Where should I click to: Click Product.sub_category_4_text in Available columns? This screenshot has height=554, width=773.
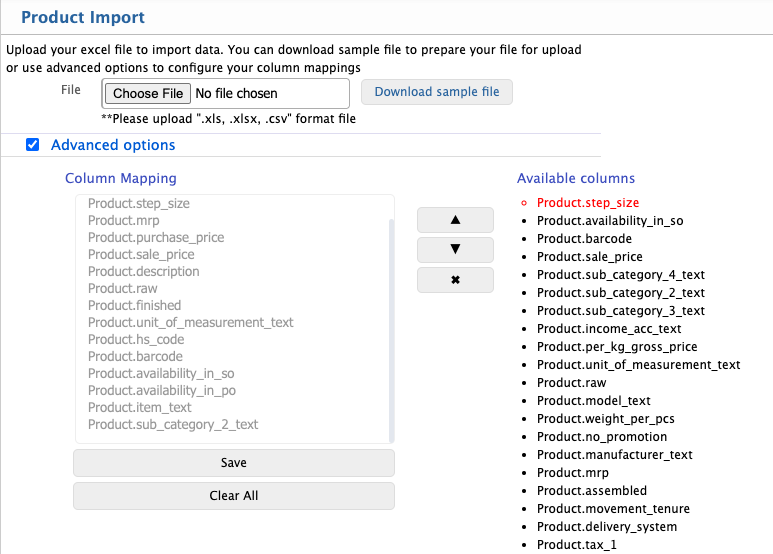(x=621, y=275)
